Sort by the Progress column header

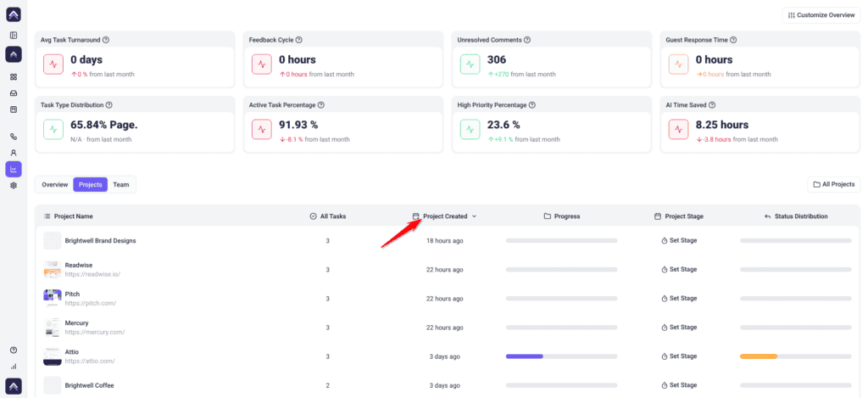click(x=562, y=216)
